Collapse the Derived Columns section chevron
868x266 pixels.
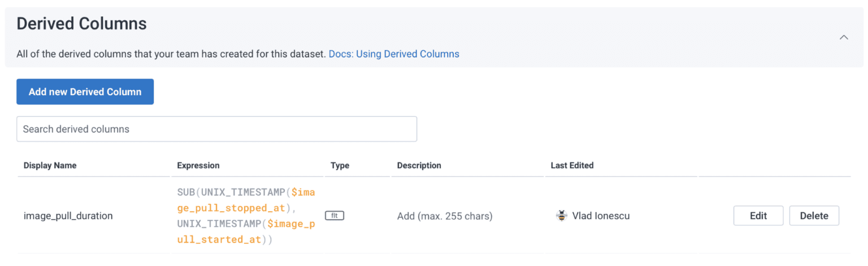[843, 37]
